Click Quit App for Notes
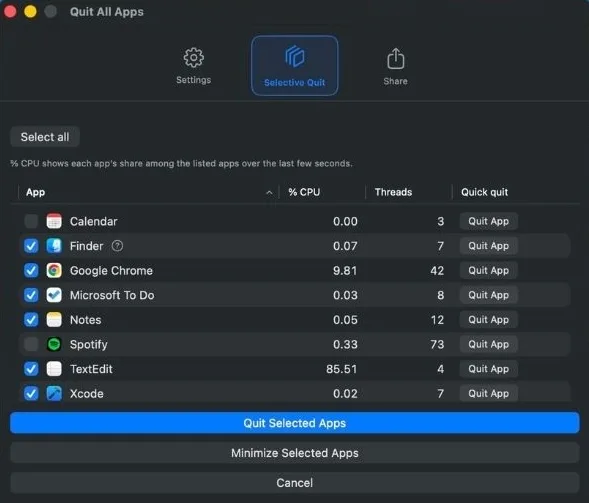Image resolution: width=589 pixels, height=503 pixels. pos(489,320)
